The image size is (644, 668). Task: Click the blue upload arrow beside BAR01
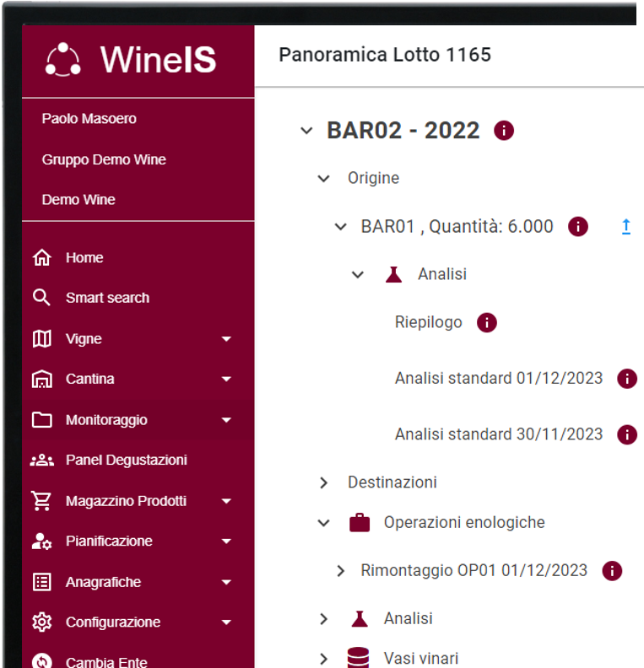tap(626, 226)
